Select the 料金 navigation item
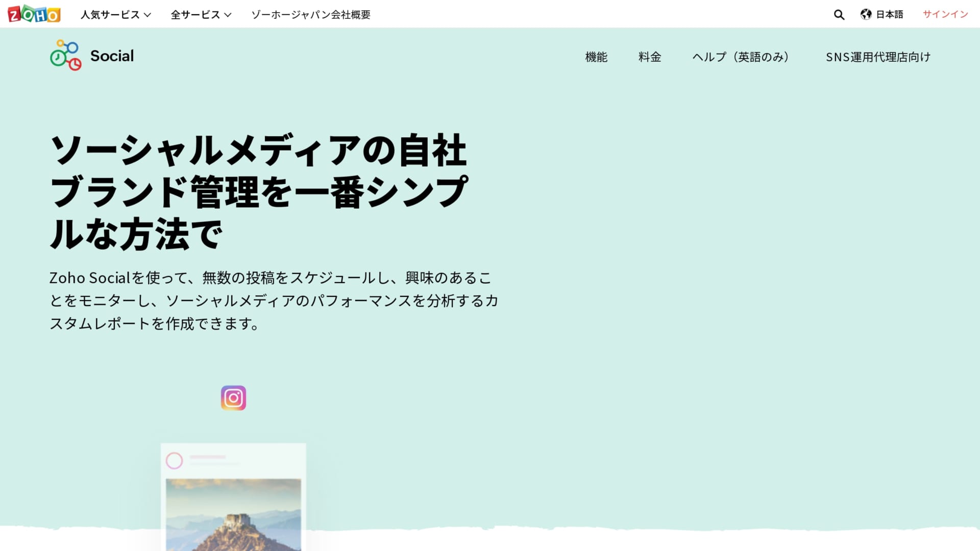The image size is (980, 551). [649, 57]
